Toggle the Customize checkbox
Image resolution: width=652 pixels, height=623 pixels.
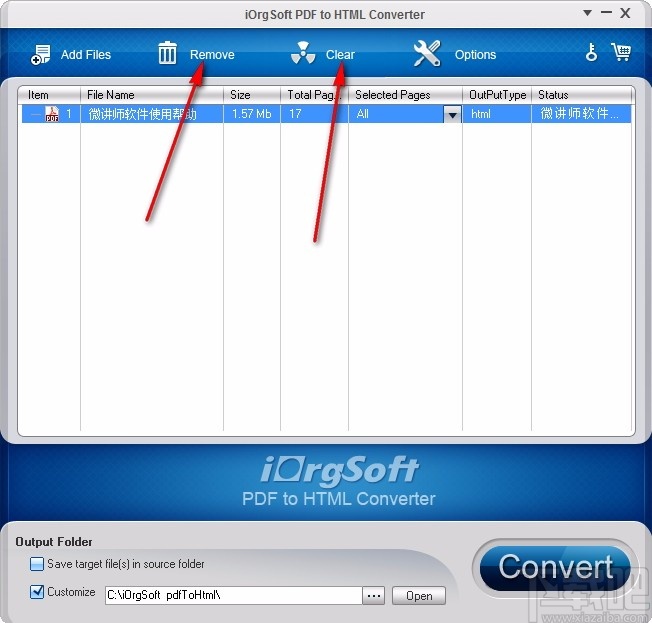click(37, 591)
